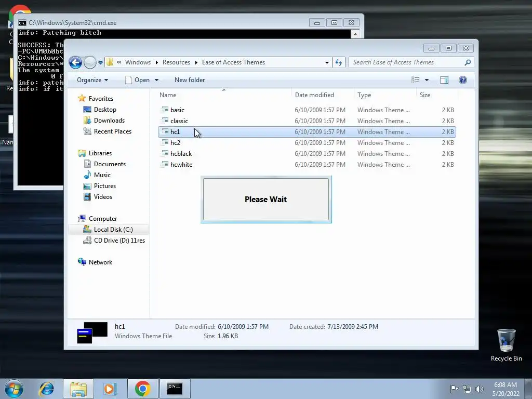This screenshot has height=399, width=532.
Task: Open Local Disk (C:) in the navigation pane
Action: click(113, 229)
